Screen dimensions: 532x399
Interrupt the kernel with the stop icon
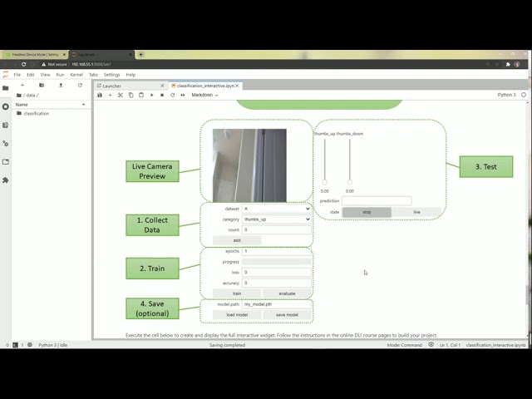point(162,95)
